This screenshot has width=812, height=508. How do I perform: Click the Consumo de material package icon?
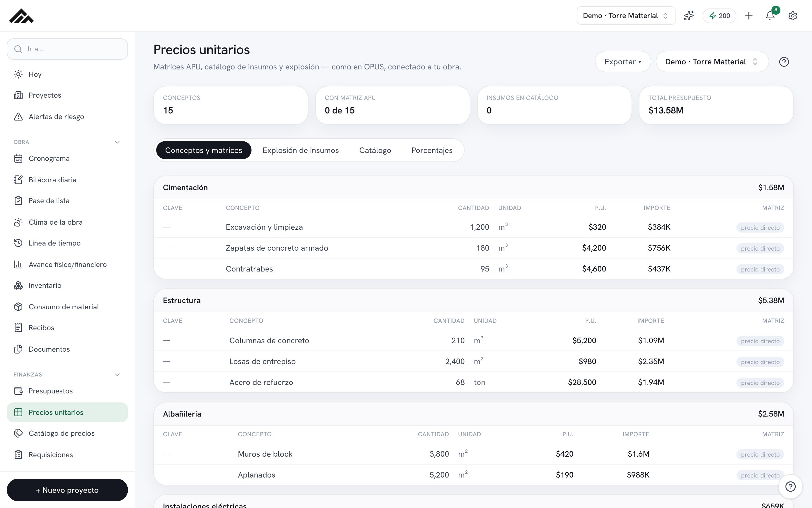point(18,307)
